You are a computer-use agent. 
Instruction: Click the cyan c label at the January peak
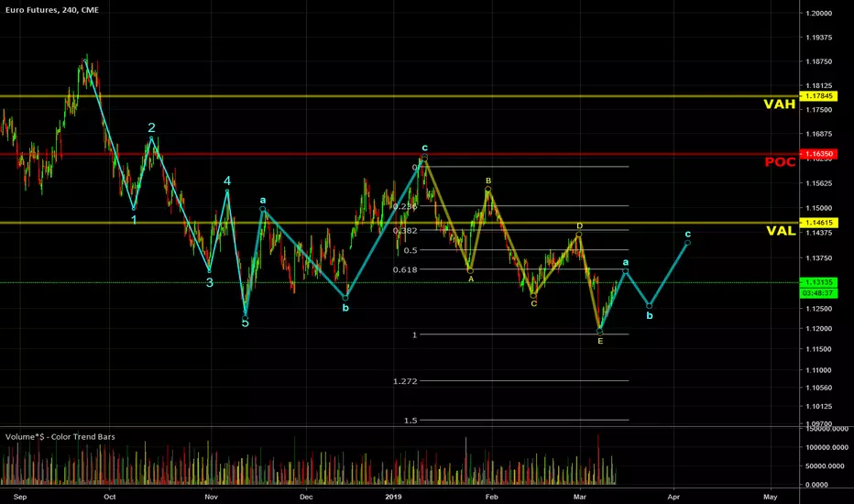point(425,148)
